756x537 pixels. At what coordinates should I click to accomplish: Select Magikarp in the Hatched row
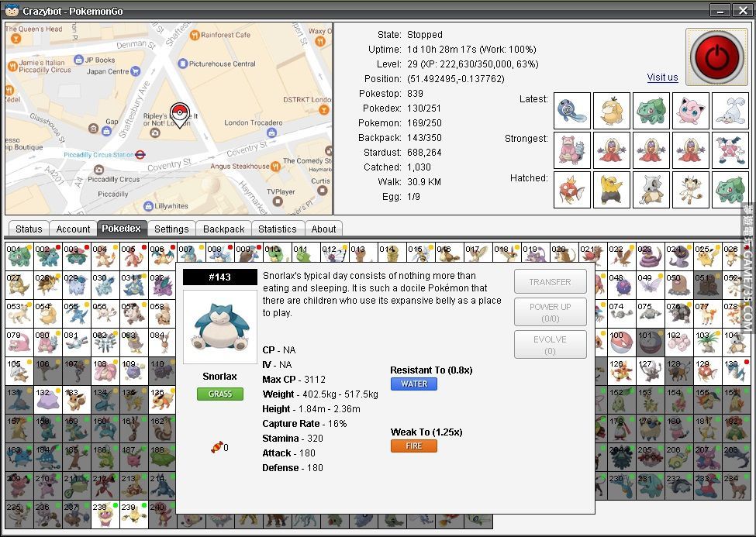[x=572, y=190]
